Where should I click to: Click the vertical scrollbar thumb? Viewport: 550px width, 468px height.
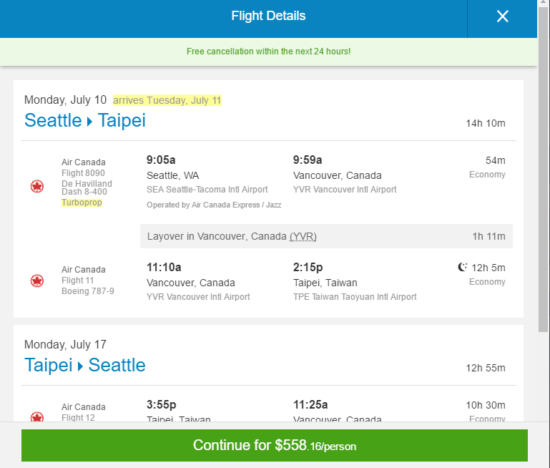(543, 167)
